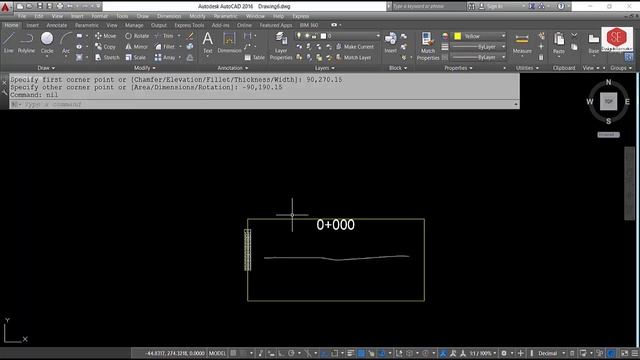
Task: Click the Copy tool
Action: point(106,47)
